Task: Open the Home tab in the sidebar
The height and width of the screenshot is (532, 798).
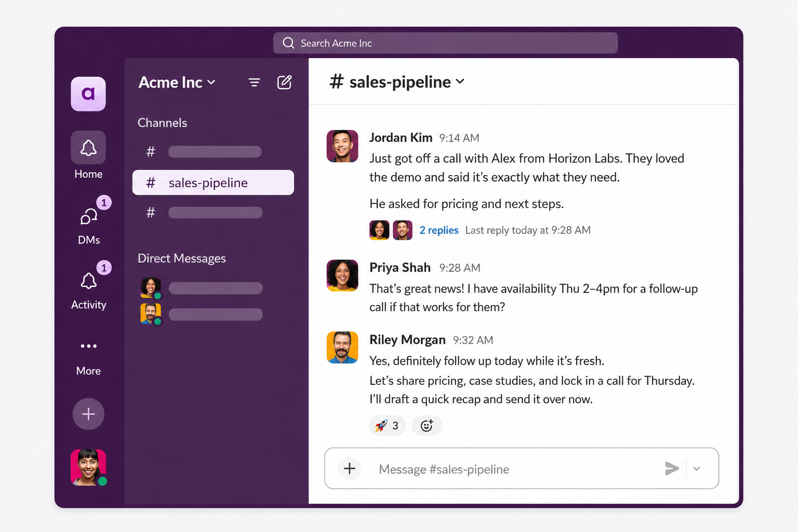Action: (x=88, y=155)
